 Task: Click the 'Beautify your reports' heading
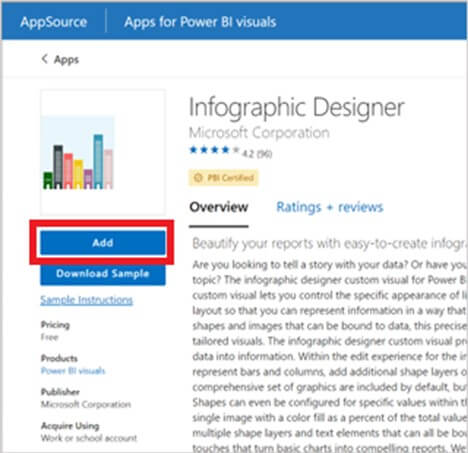(329, 244)
